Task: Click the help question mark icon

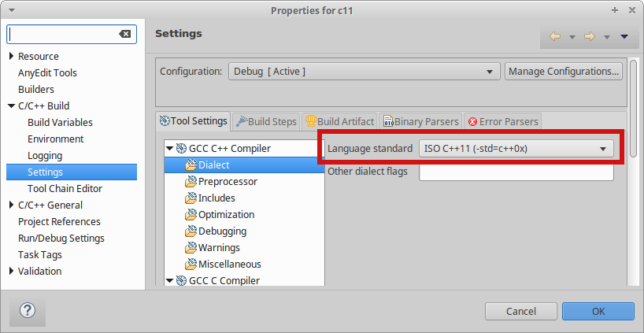Action: coord(28,310)
